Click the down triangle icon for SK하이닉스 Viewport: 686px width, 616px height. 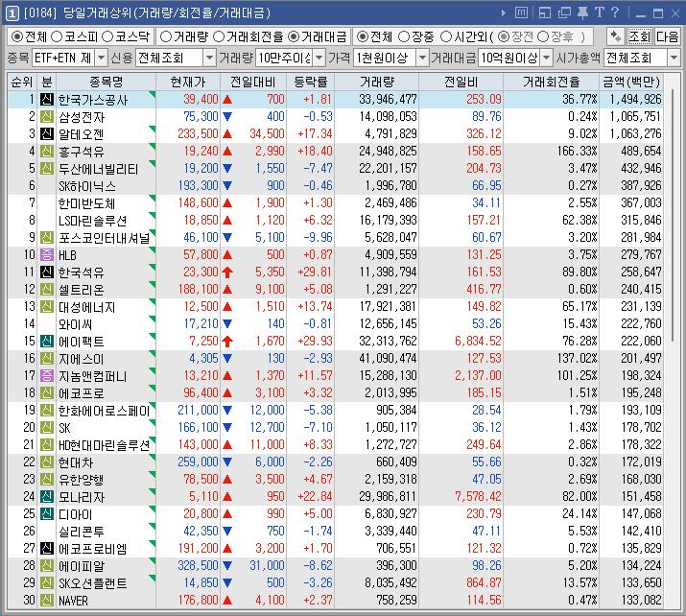pyautogui.click(x=227, y=185)
